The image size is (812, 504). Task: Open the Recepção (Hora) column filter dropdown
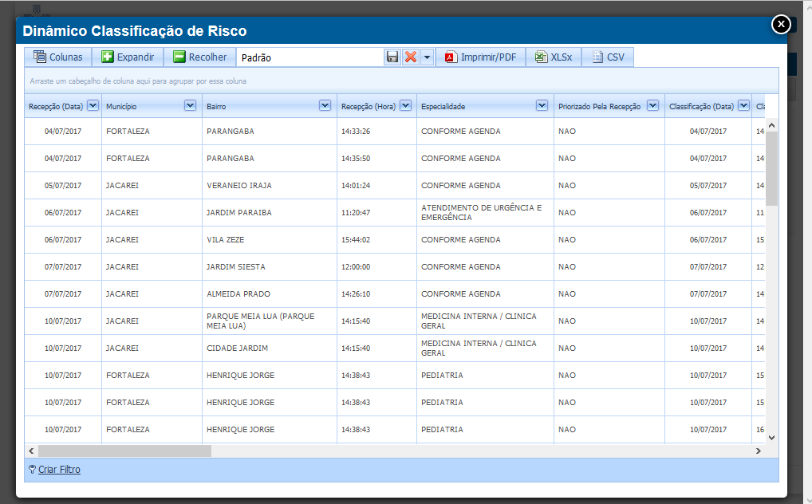(405, 106)
